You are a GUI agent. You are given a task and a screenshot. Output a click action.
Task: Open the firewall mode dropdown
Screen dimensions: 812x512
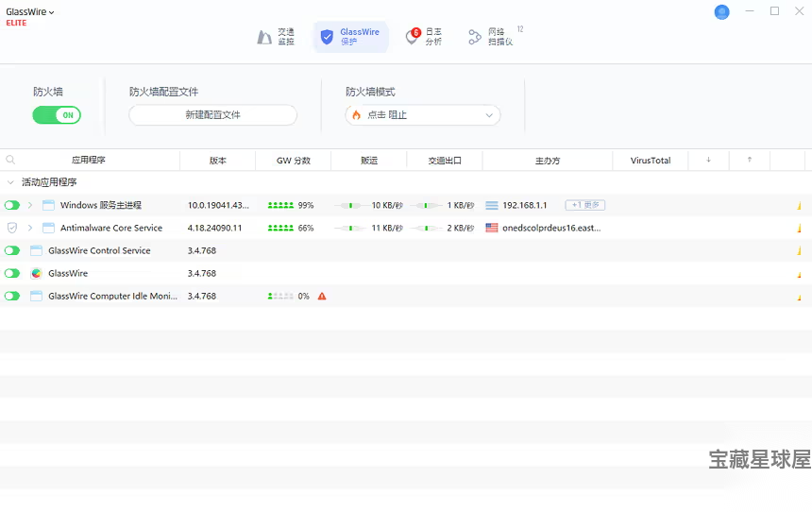[x=423, y=115]
